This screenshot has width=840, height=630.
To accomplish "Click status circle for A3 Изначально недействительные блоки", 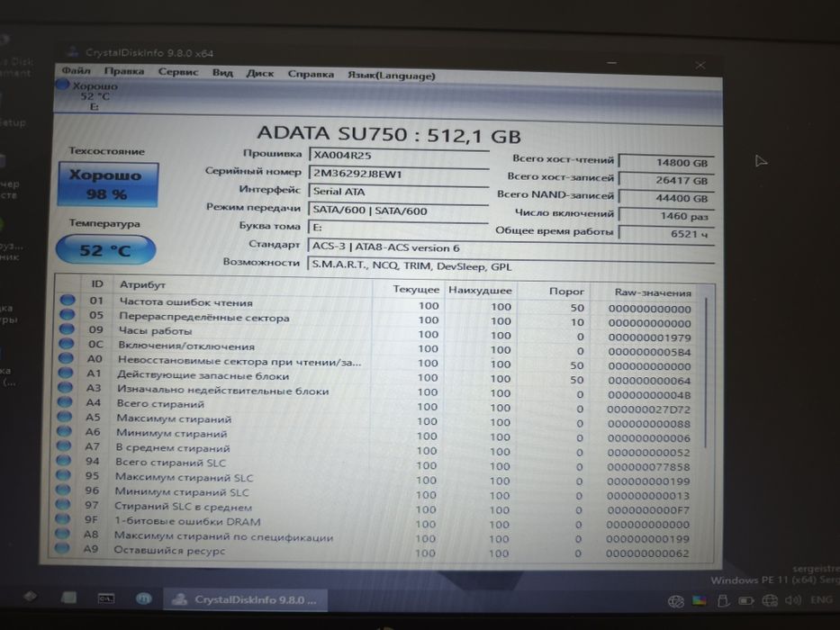I will tap(66, 386).
